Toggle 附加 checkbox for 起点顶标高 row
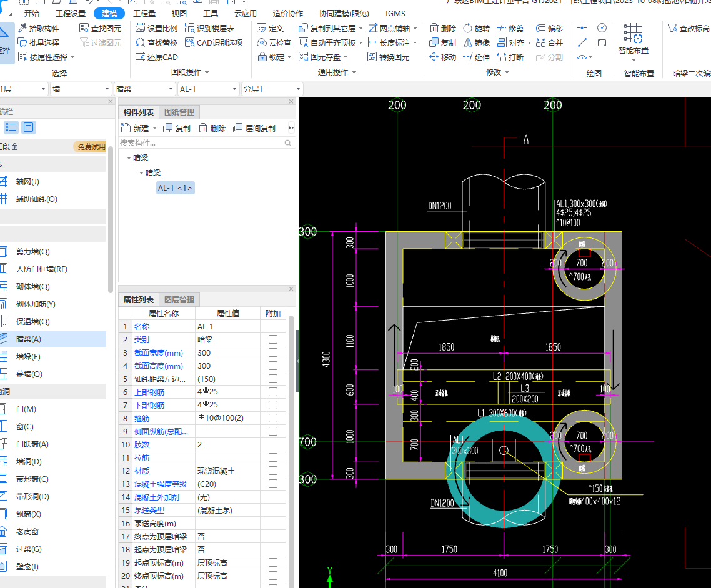Screen dimensions: 711x588 point(273,562)
